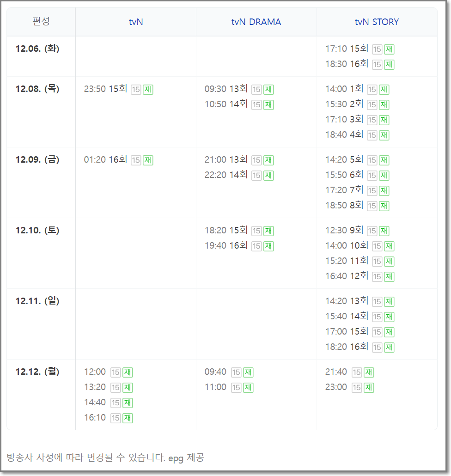
Task: Click 재 badge for tvN STORY 23:00
Action: [x=369, y=388]
